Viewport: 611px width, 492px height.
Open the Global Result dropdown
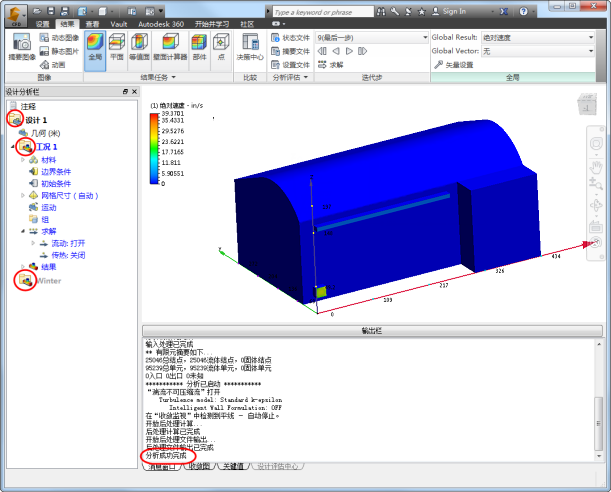tap(538, 38)
